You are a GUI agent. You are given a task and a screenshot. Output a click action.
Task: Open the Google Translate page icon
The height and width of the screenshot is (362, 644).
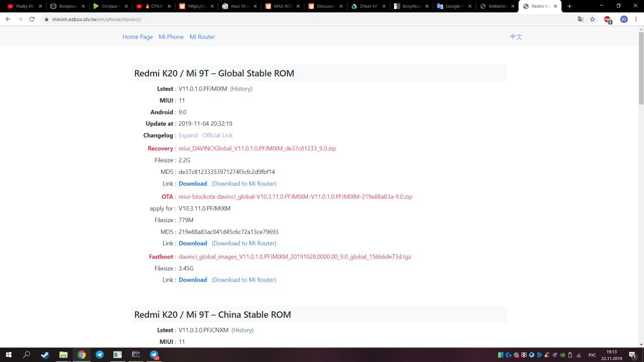click(581, 19)
